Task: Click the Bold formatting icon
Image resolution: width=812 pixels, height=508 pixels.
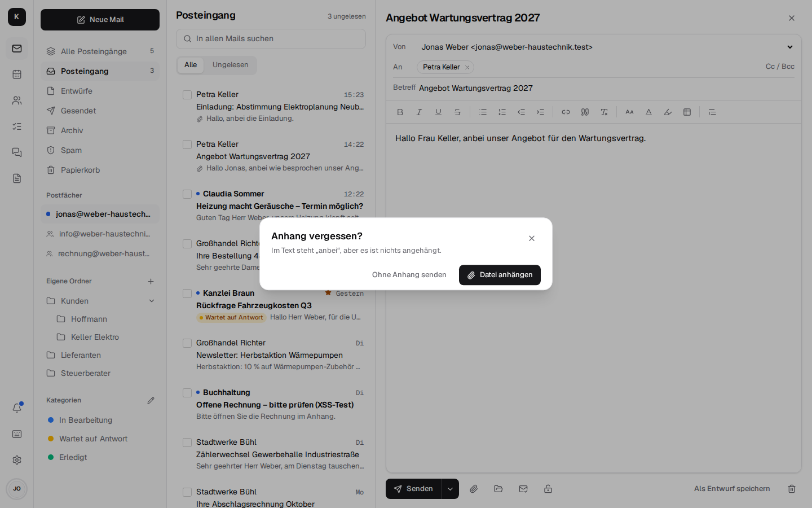Action: point(400,112)
